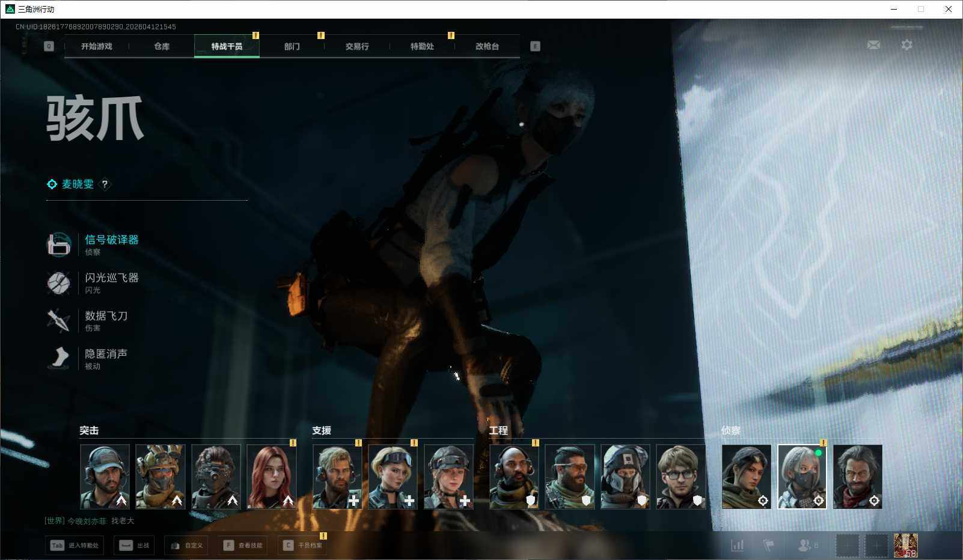Open the settings gear icon
The width and height of the screenshot is (963, 560).
point(906,45)
